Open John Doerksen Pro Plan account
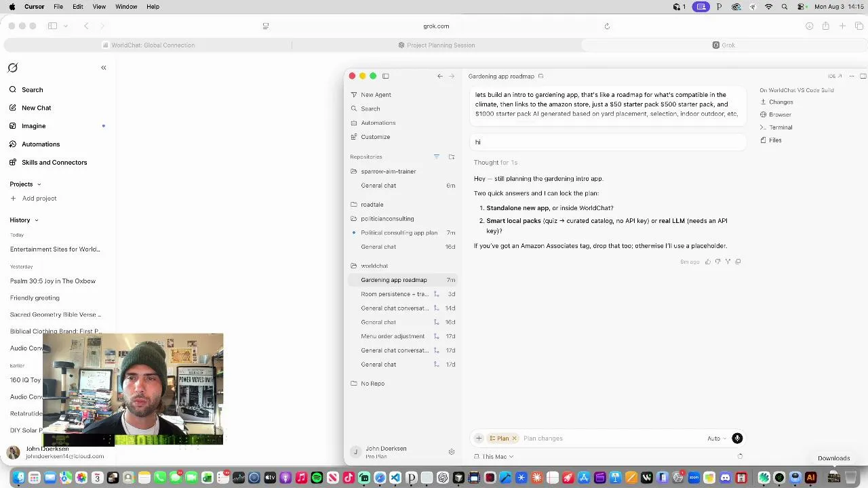This screenshot has width=868, height=488. tap(386, 452)
